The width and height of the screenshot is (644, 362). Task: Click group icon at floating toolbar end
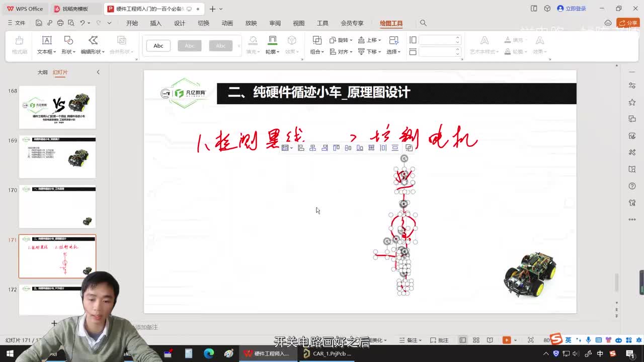point(409,148)
